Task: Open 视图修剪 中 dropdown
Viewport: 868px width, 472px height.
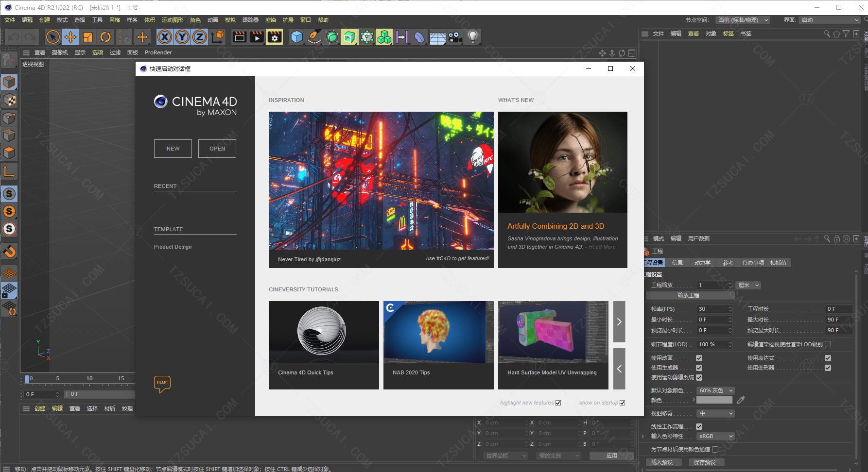Action: point(715,413)
